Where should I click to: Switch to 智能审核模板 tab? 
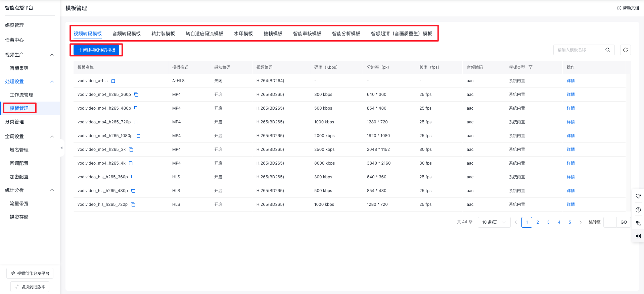coord(307,34)
